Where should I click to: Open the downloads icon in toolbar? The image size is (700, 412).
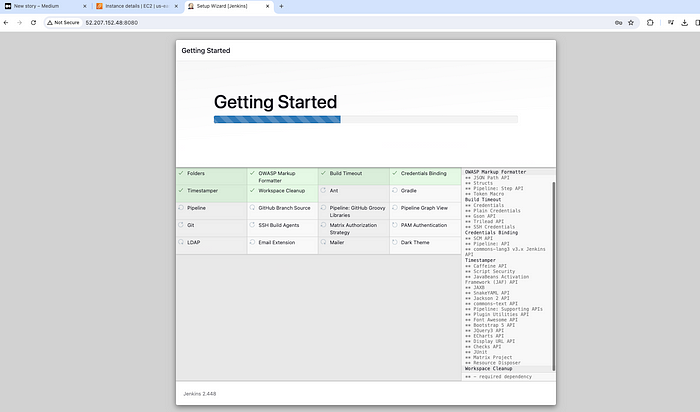684,22
